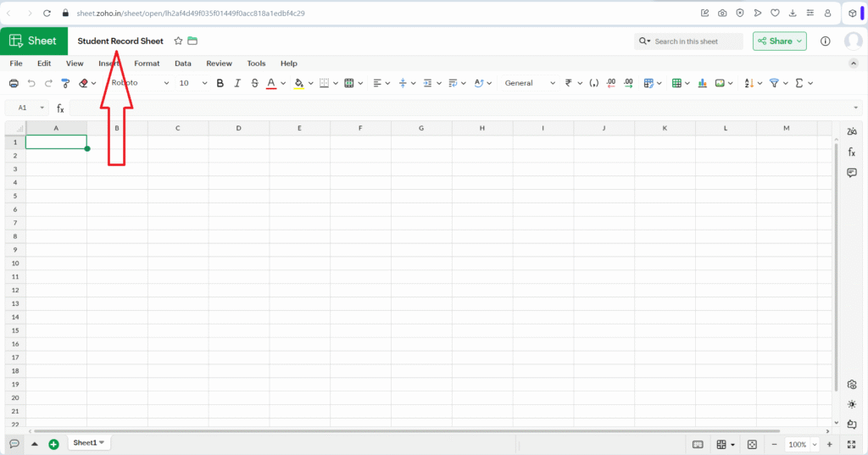Click the Clear formatting eraser icon
This screenshot has height=455, width=868.
tap(83, 83)
